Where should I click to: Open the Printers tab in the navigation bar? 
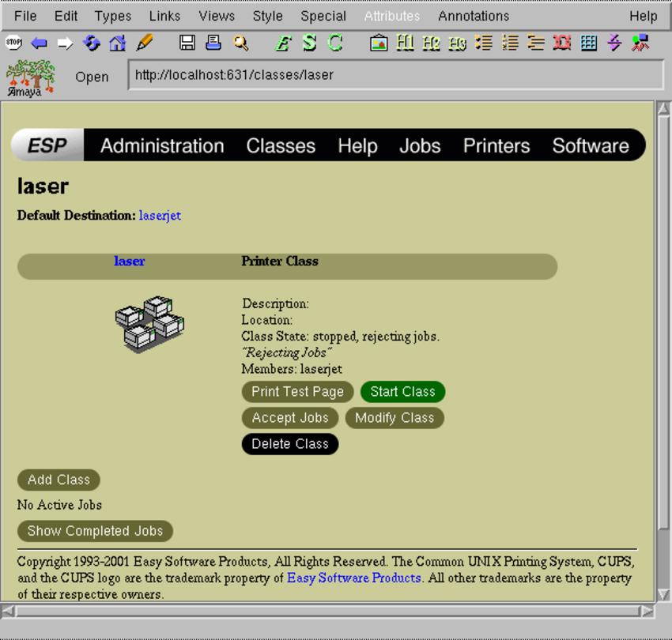[496, 146]
